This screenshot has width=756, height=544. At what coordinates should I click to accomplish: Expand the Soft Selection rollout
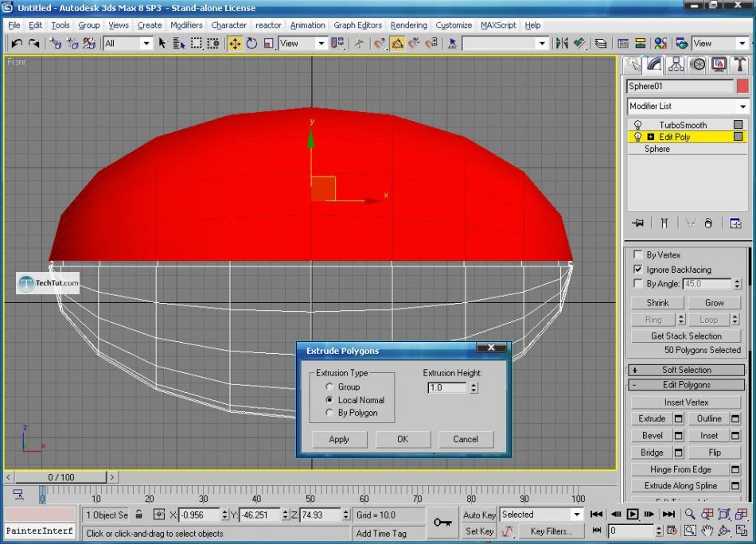click(687, 370)
